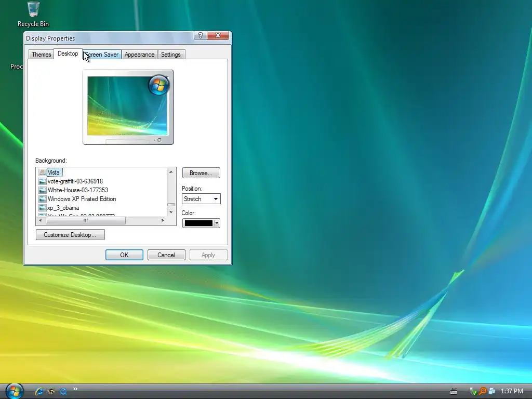This screenshot has width=532, height=399.
Task: Open the Settings tab
Action: pyautogui.click(x=170, y=54)
